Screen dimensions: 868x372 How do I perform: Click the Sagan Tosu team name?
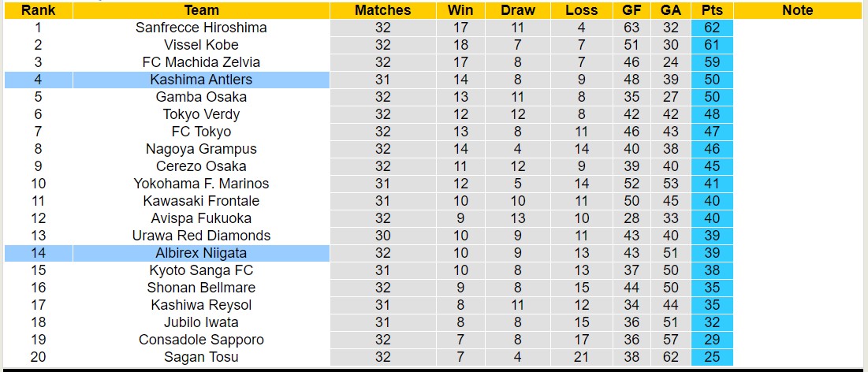(201, 357)
